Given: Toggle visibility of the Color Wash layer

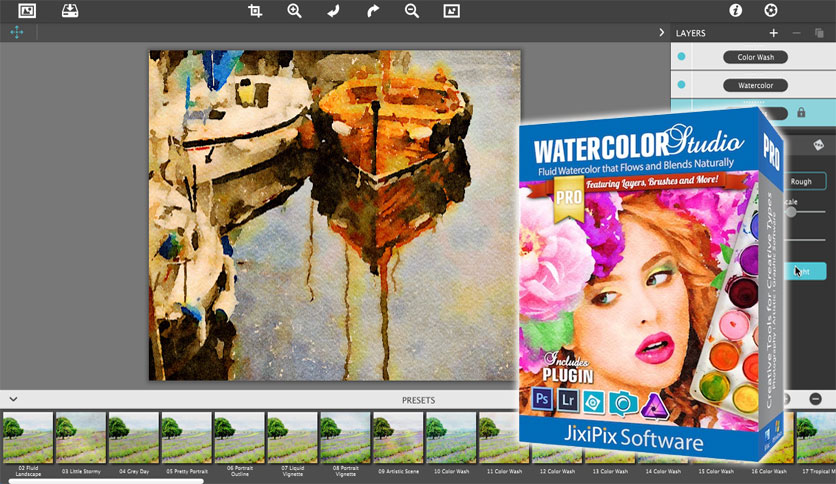Looking at the screenshot, I should pyautogui.click(x=681, y=57).
